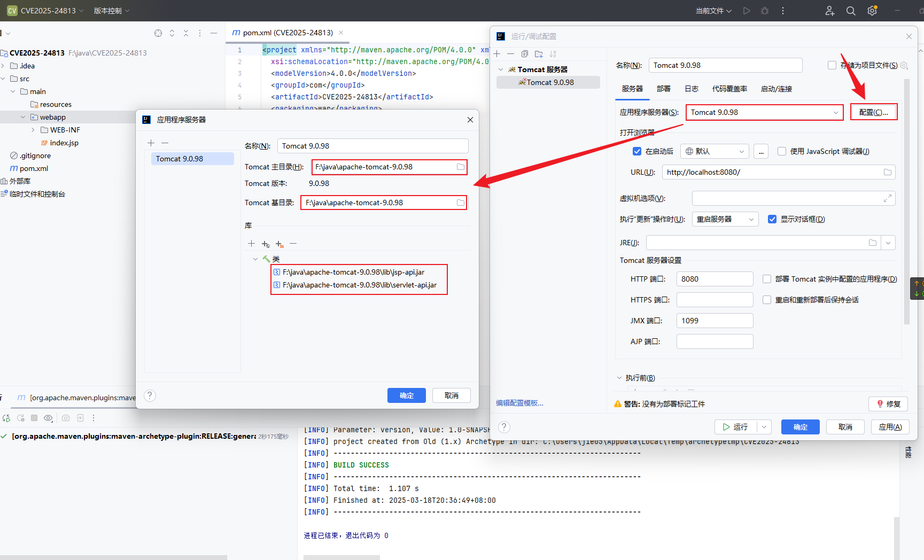Click collapse all icon in project panel
924x560 pixels.
pos(186,33)
